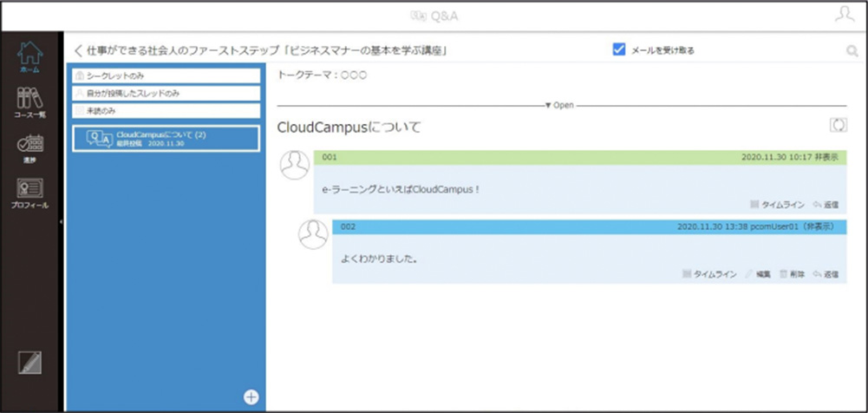The width and height of the screenshot is (868, 413).
Task: Select the CloudCampusについて (2) thread
Action: pos(166,139)
